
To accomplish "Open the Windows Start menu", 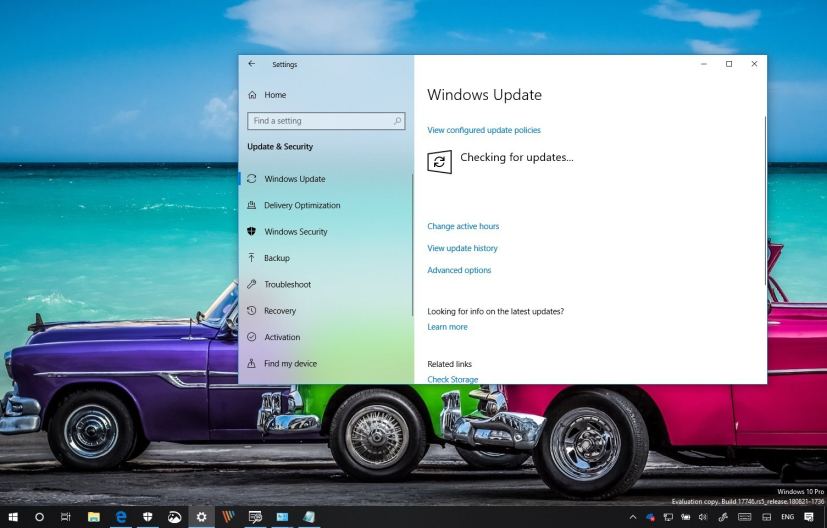I will [x=13, y=517].
